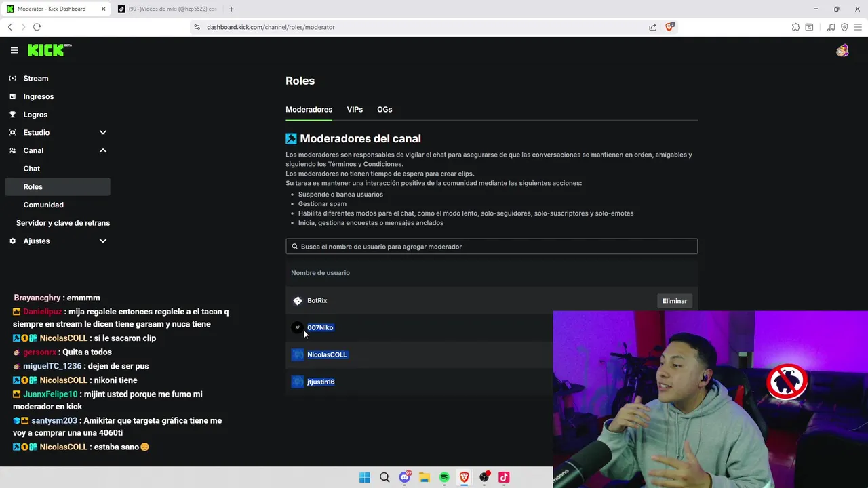Click the Nombre de usuario column header

pos(320,273)
